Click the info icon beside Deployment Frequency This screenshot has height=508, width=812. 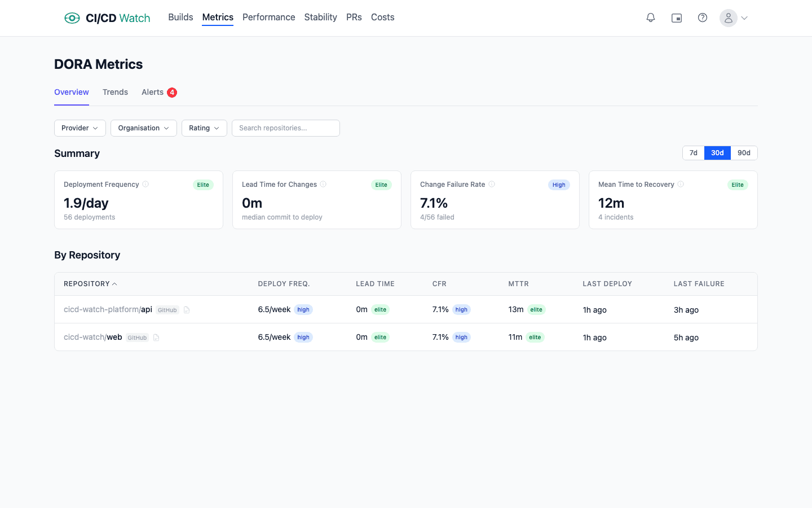145,184
